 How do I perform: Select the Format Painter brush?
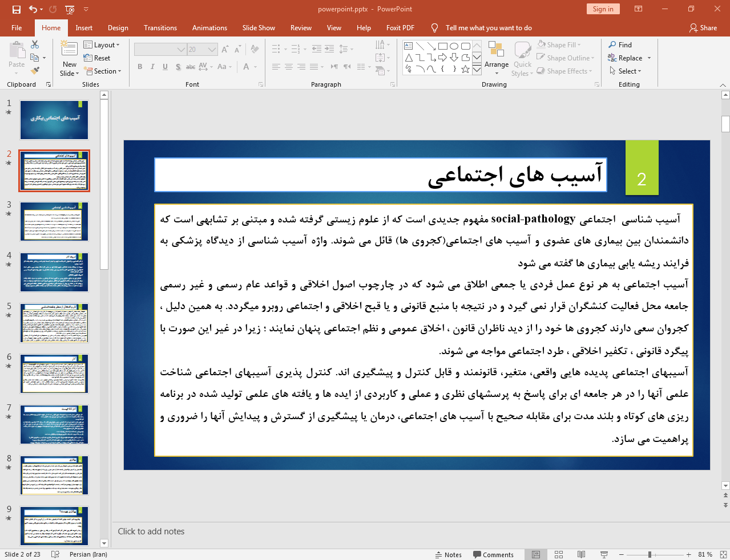coord(35,71)
